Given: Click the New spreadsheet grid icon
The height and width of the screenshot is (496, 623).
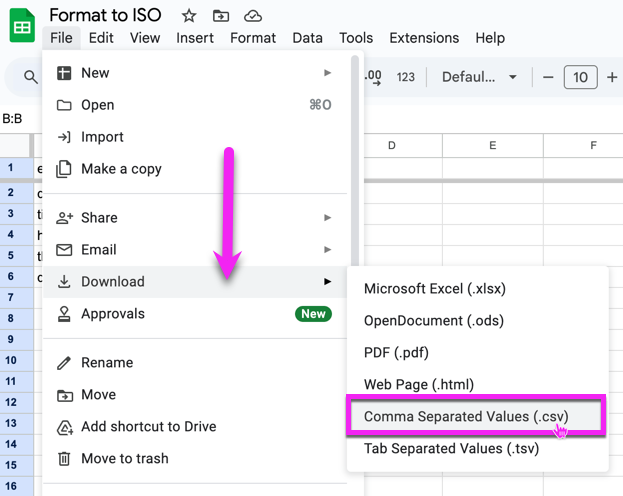Looking at the screenshot, I should pyautogui.click(x=64, y=73).
